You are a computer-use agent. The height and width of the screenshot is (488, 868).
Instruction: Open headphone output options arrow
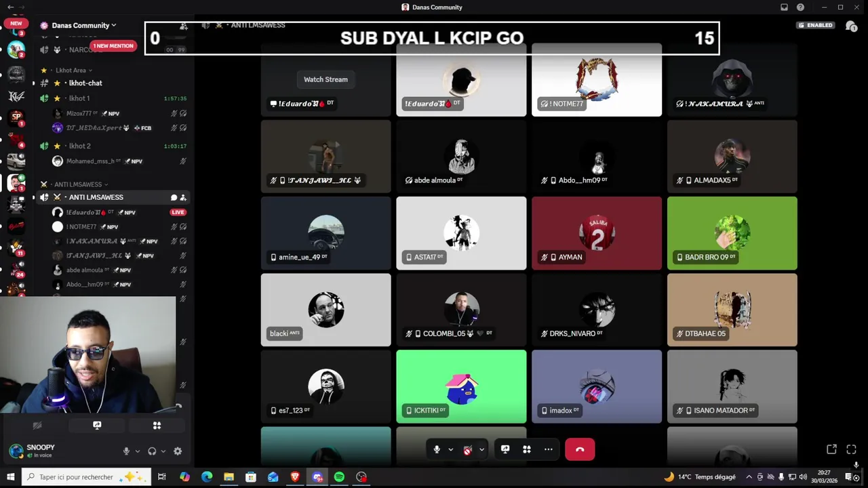coord(163,451)
